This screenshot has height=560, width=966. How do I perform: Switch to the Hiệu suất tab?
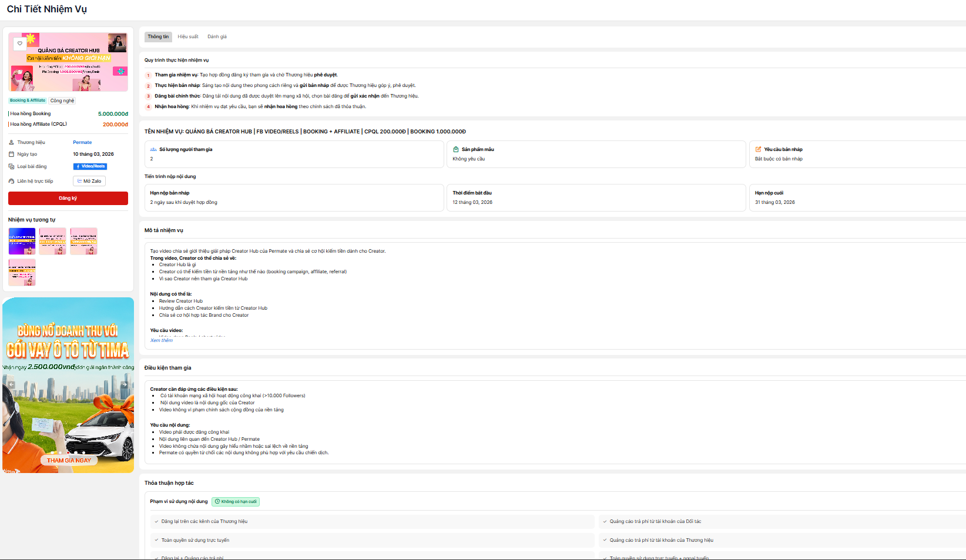pos(188,36)
